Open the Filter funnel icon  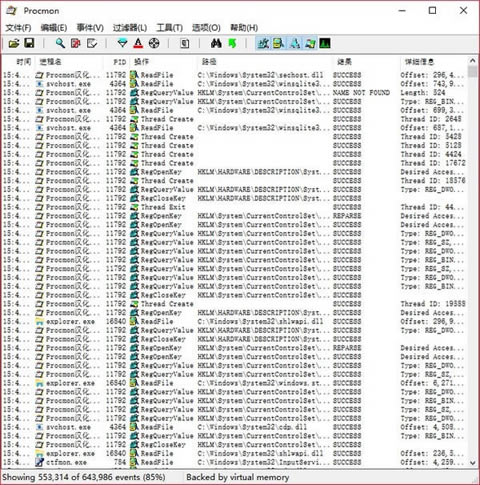pos(122,43)
